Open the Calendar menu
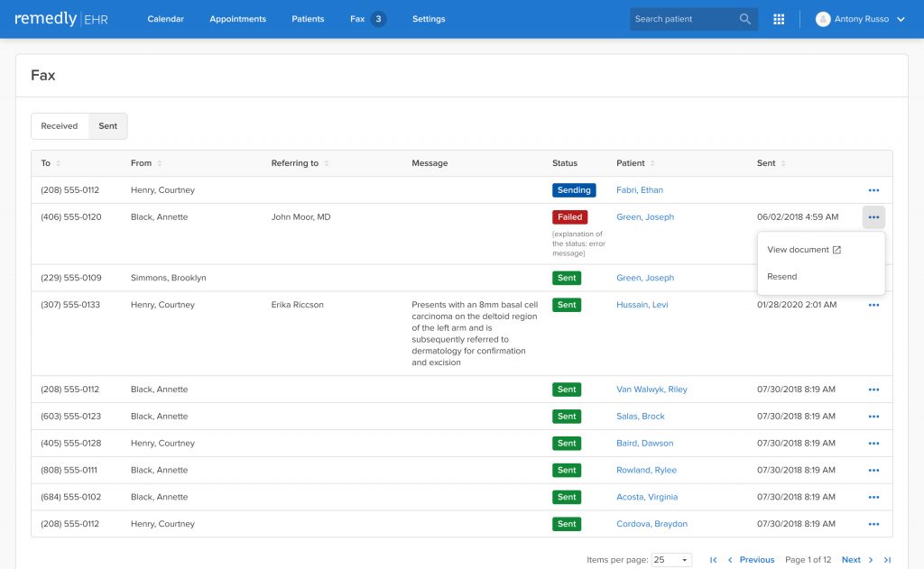924x569 pixels. [166, 19]
